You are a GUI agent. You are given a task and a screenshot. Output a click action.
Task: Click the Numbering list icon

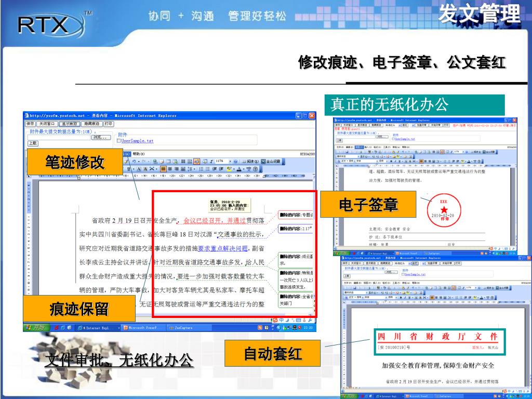(x=201, y=169)
